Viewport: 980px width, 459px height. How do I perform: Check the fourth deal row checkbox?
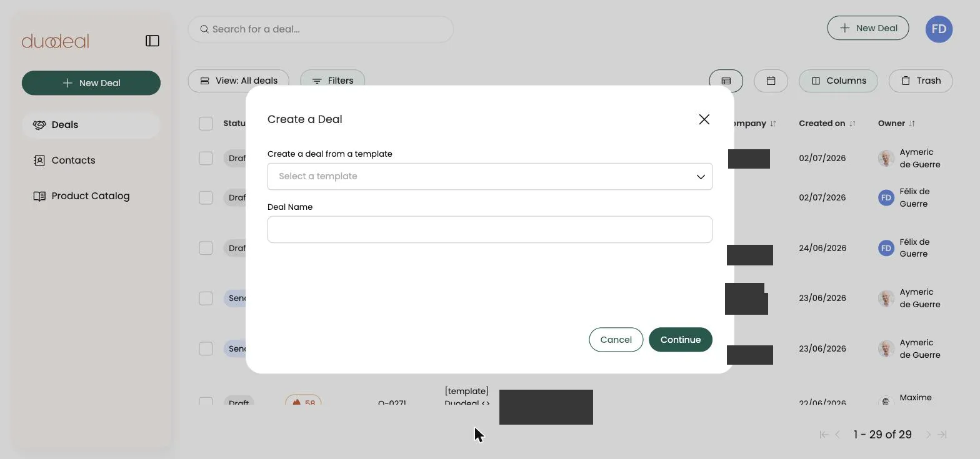point(206,299)
